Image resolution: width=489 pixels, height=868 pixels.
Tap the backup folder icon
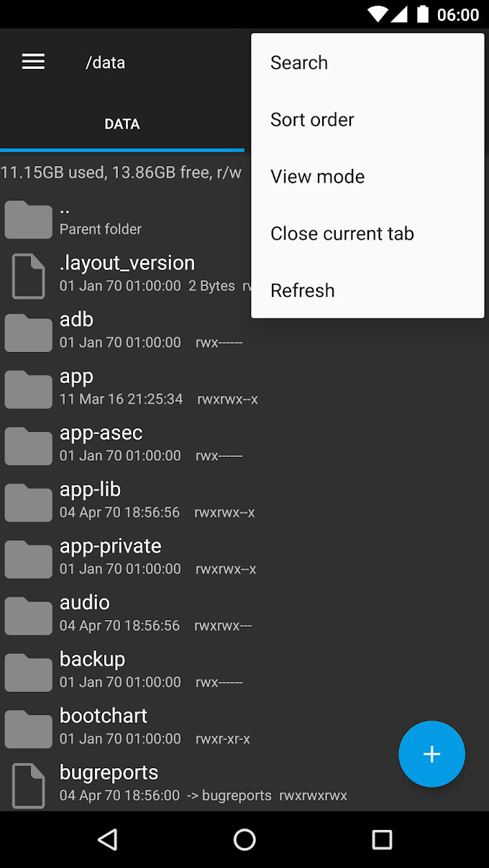28,672
